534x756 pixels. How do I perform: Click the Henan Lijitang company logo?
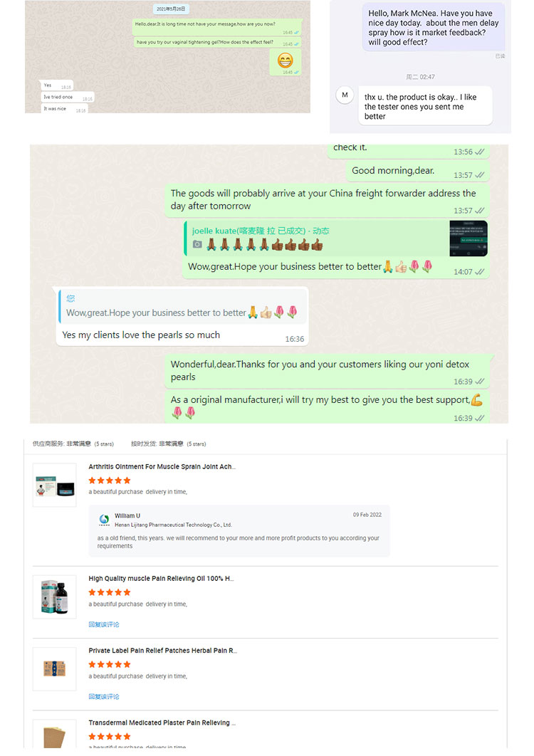104,520
